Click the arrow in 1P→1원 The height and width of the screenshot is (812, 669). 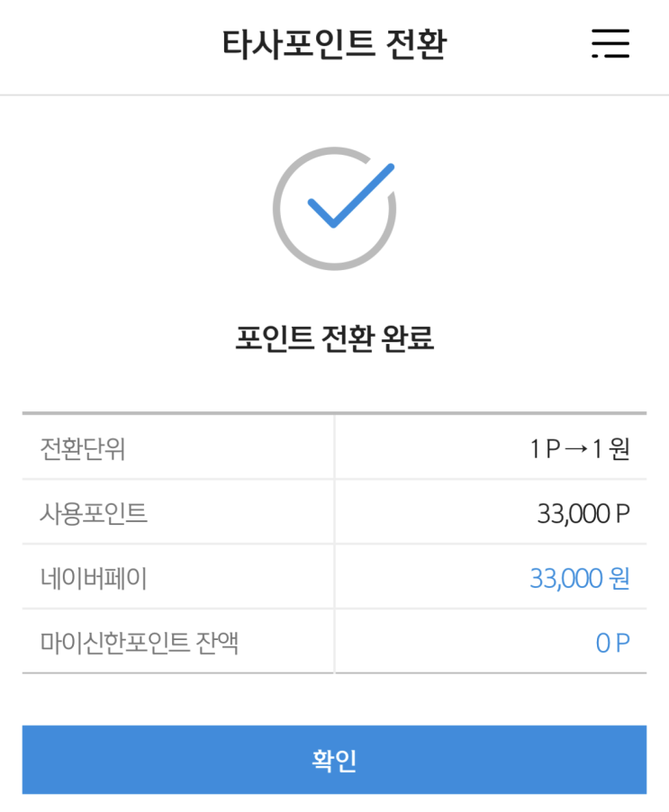576,448
